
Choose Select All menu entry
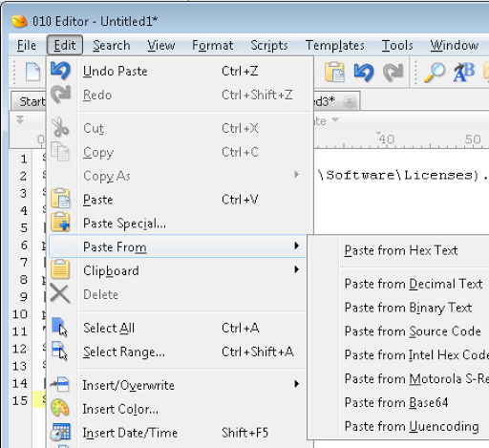[179, 328]
